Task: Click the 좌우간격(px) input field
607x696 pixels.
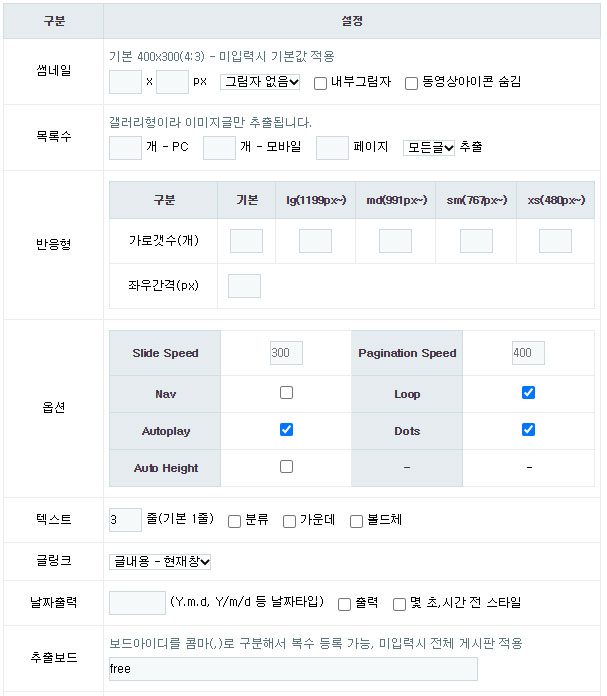Action: [244, 286]
